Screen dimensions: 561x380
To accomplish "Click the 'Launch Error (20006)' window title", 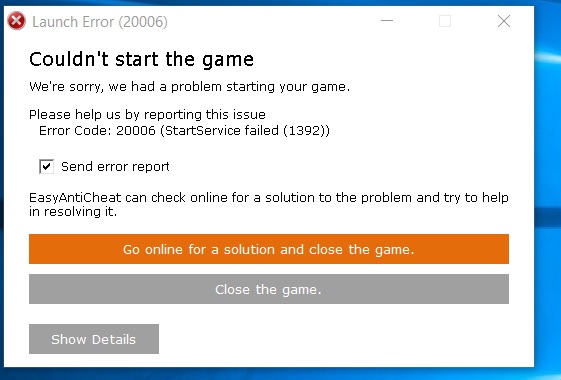I will (100, 22).
